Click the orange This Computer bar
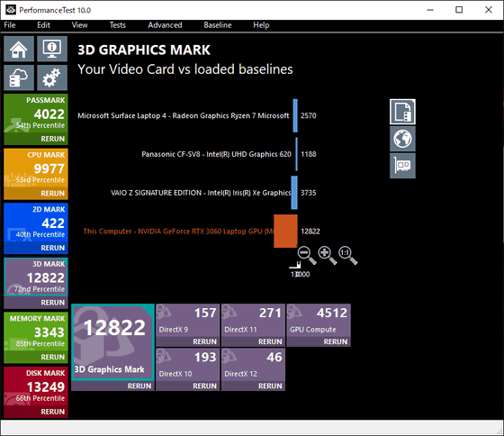The height and width of the screenshot is (436, 504). (x=285, y=232)
